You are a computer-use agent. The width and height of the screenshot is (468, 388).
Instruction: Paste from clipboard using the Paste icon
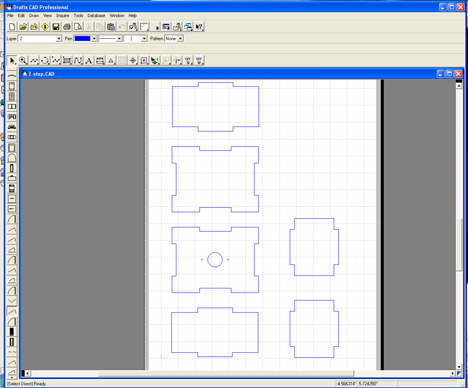tap(111, 27)
